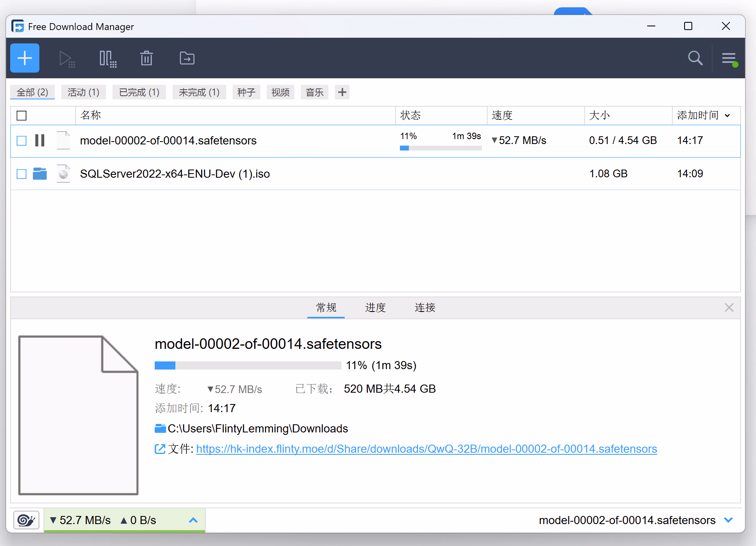The width and height of the screenshot is (756, 546).
Task: Click 添加时间 column sort arrow
Action: tap(727, 116)
